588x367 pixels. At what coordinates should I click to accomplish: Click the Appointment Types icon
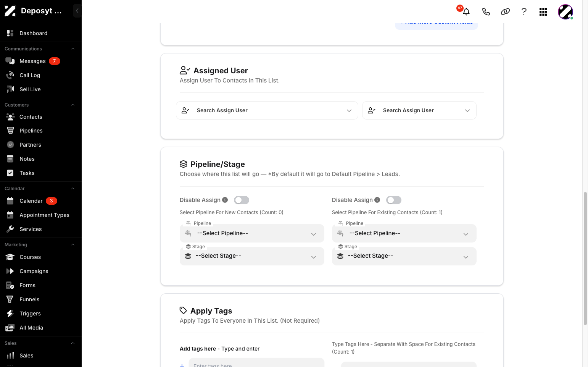tap(10, 215)
